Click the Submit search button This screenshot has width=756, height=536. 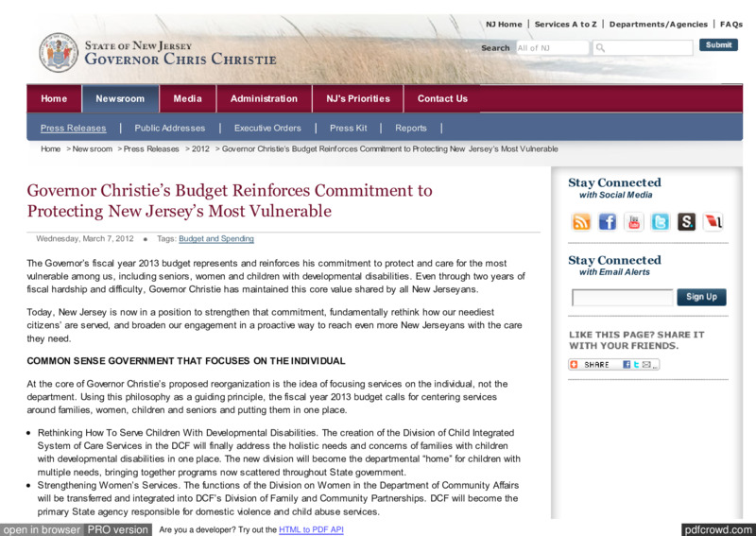tap(718, 44)
